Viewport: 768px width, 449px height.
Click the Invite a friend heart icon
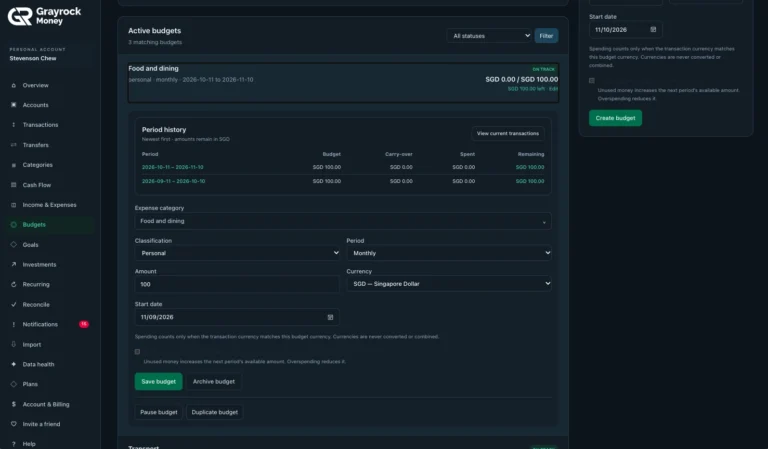14,424
